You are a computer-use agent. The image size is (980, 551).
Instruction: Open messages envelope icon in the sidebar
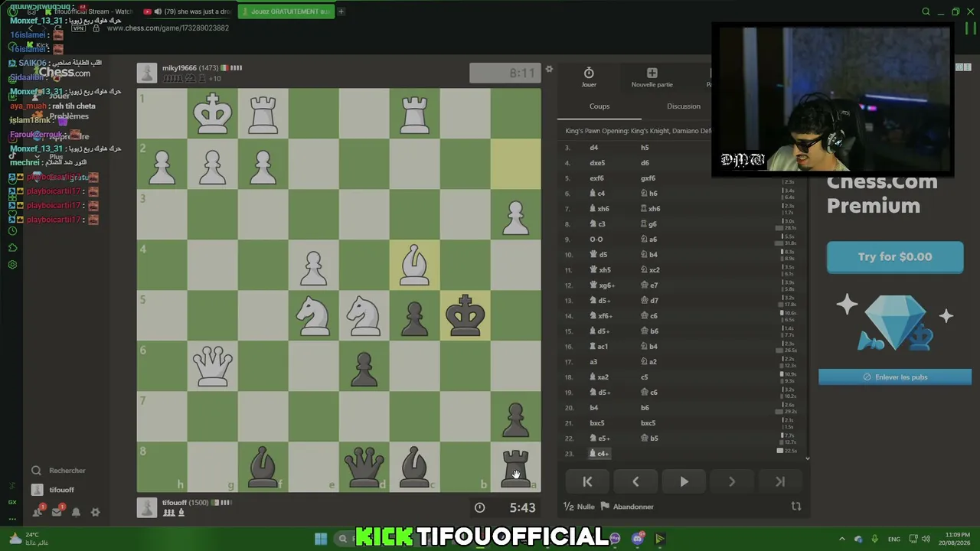pyautogui.click(x=57, y=512)
